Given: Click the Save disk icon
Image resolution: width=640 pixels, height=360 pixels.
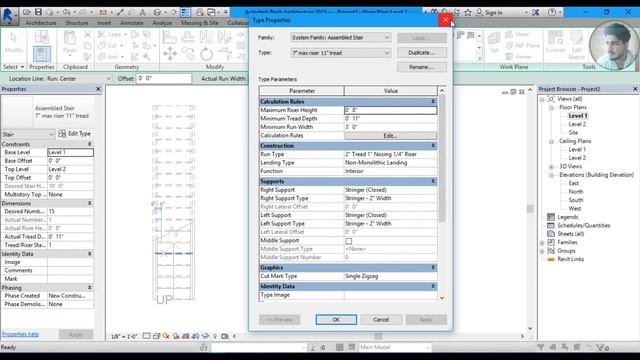Looking at the screenshot, I should [38, 12].
